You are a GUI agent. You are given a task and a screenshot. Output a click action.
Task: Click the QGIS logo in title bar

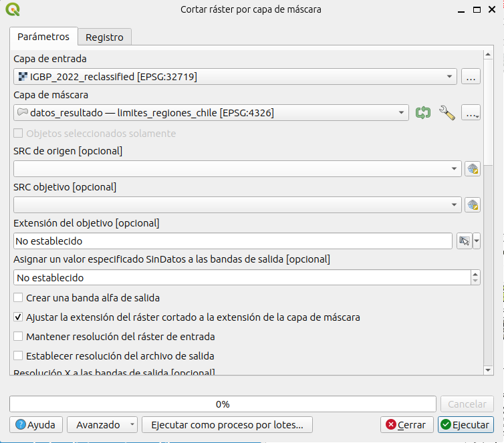pyautogui.click(x=12, y=10)
